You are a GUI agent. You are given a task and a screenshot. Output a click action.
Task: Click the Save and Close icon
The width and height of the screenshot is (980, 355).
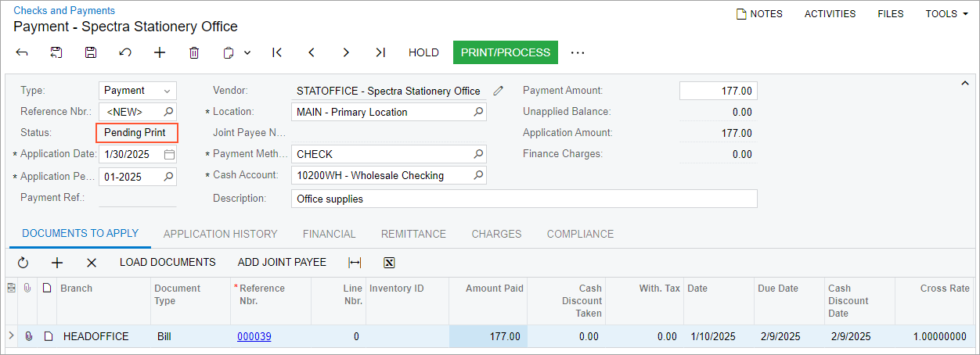click(x=56, y=52)
